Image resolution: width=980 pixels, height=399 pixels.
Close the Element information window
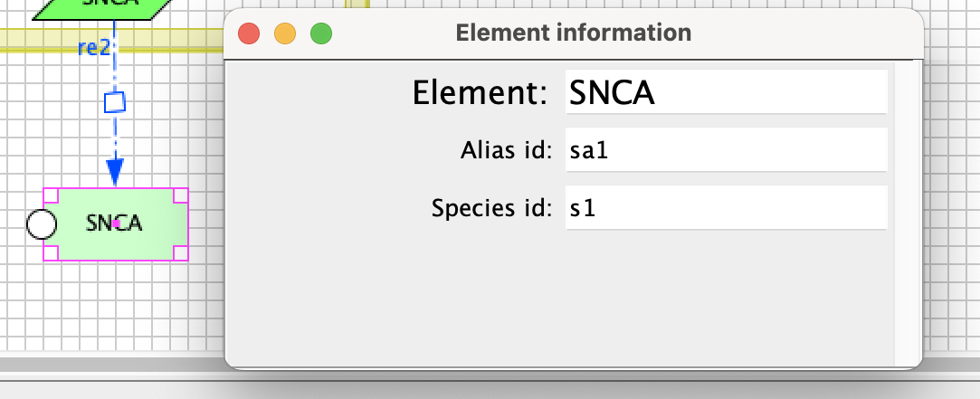pos(249,34)
